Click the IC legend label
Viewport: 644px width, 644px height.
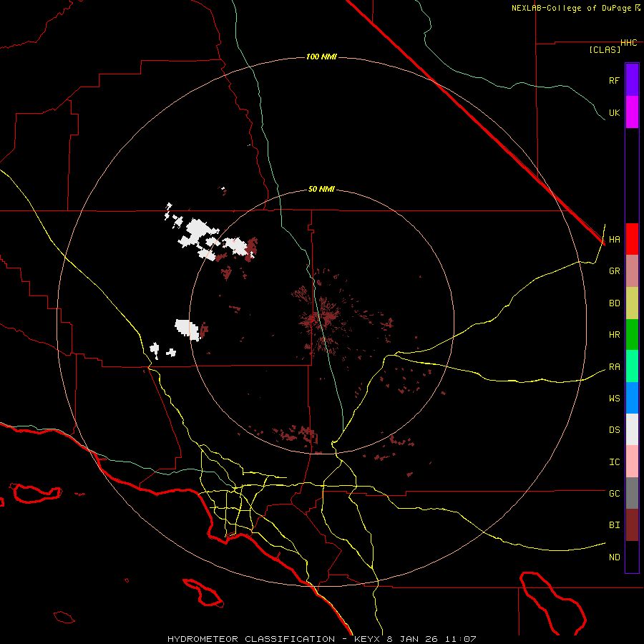(x=614, y=462)
